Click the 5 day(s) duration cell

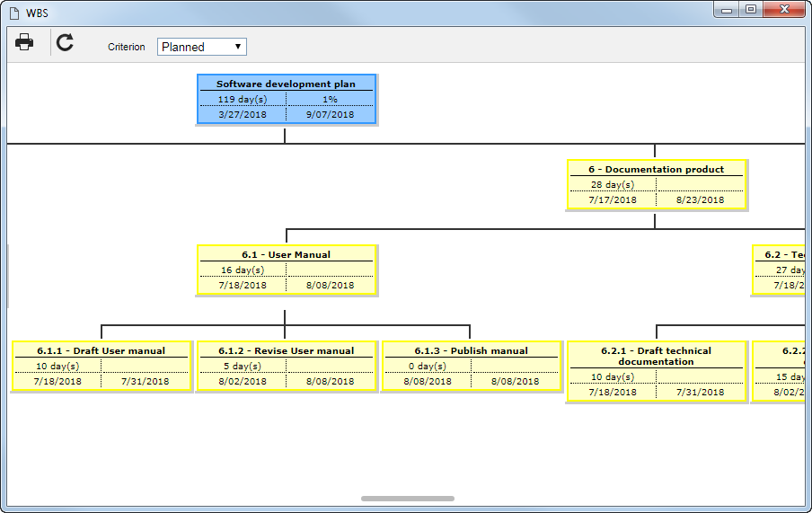tap(243, 367)
